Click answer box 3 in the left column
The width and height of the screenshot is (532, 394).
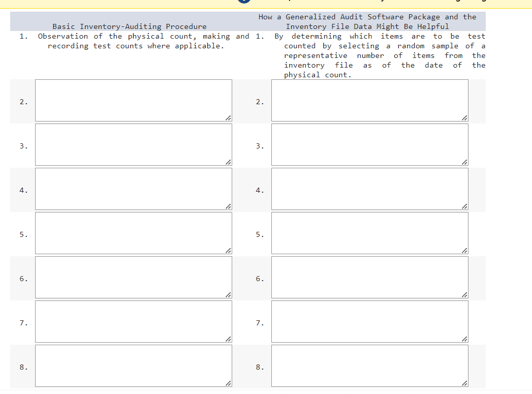click(133, 143)
